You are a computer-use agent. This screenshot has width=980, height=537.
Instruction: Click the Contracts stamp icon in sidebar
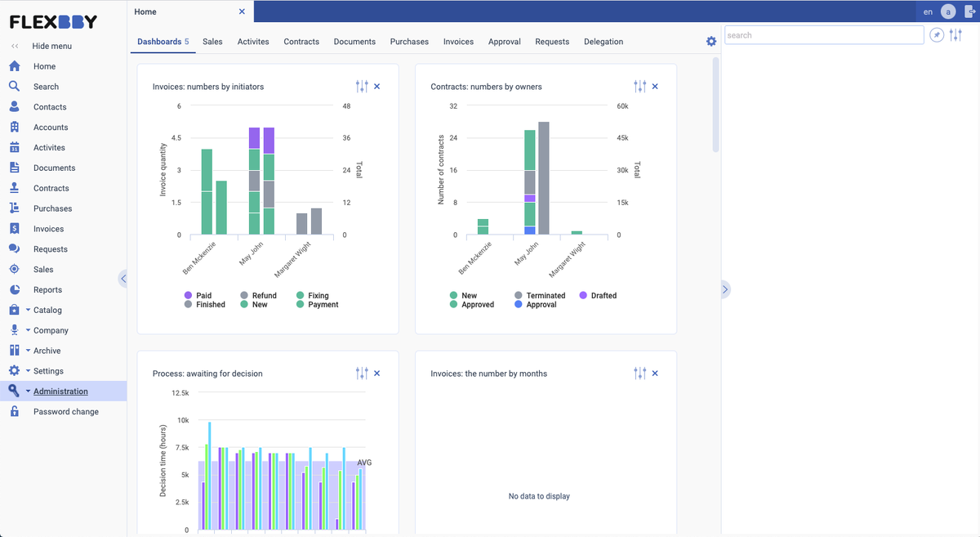tap(14, 188)
